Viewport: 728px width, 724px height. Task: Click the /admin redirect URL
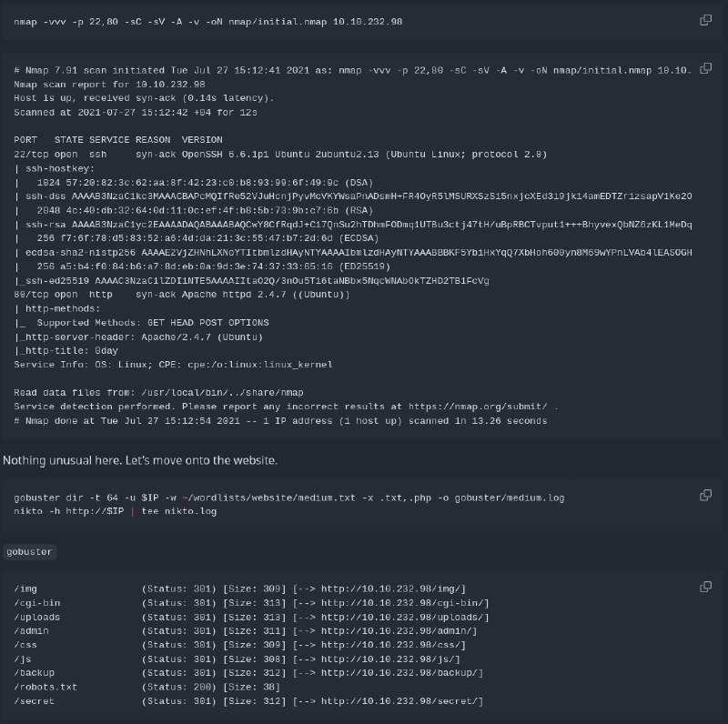click(396, 630)
